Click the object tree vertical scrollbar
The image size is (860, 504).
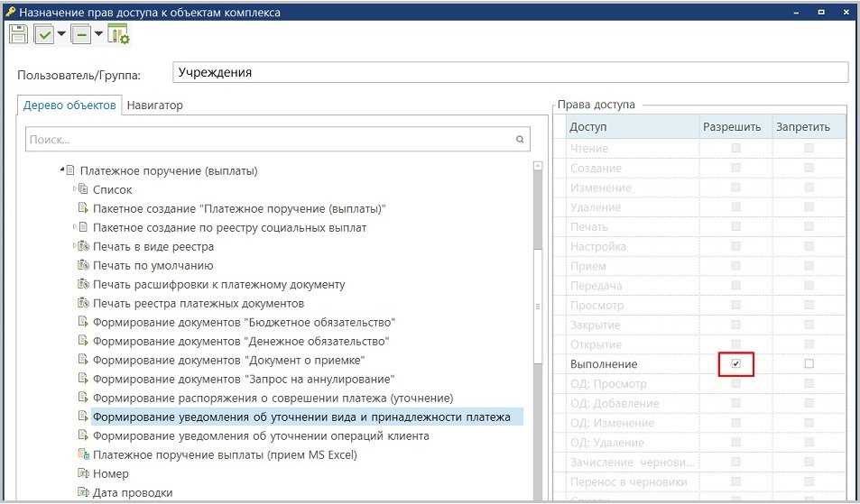538,307
